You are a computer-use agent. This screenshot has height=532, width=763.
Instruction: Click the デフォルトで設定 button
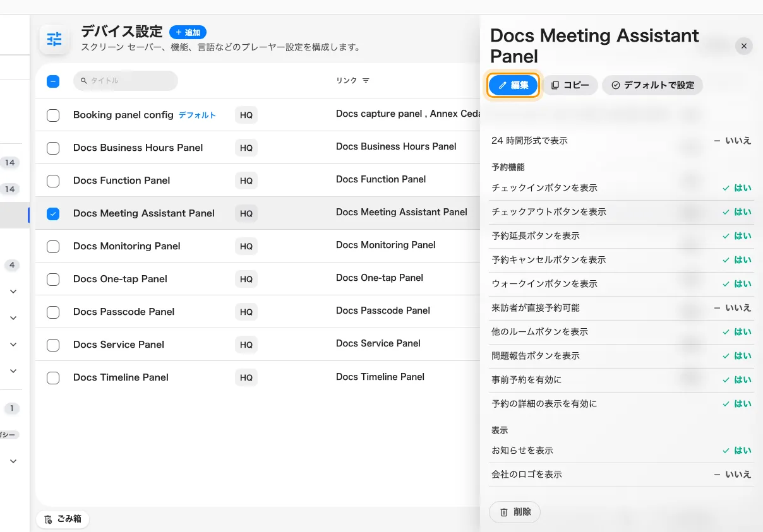[652, 85]
